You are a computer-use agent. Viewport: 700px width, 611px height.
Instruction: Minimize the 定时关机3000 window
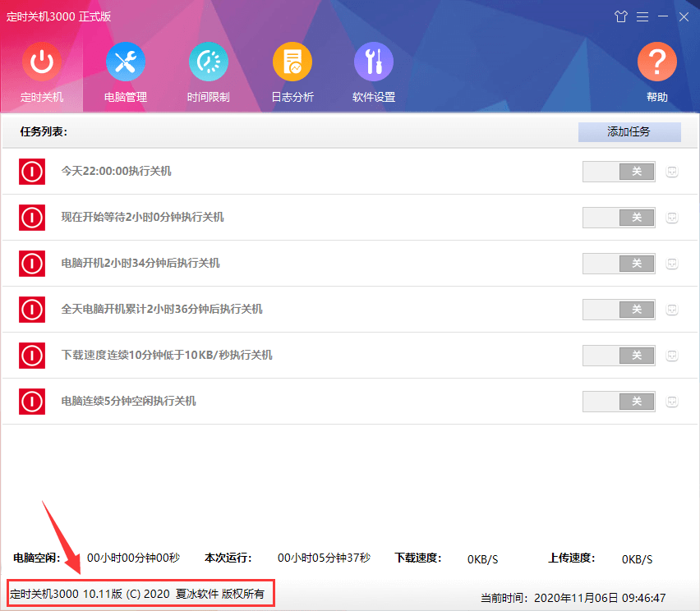pos(663,16)
